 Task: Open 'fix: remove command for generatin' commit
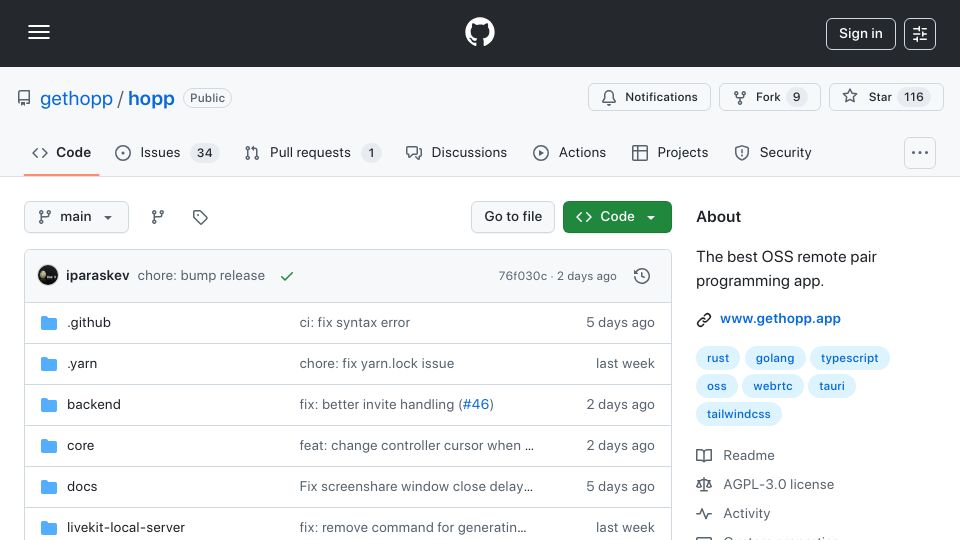(413, 528)
